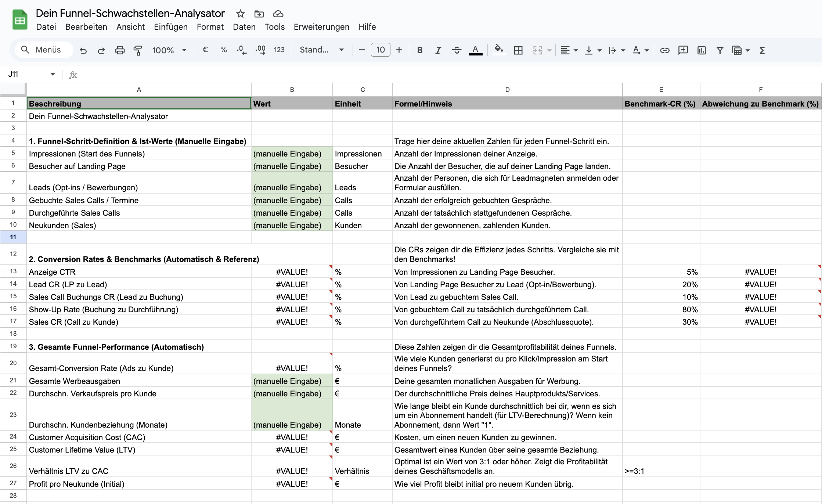This screenshot has width=822, height=504.
Task: Decrease font size with minus button
Action: [x=362, y=50]
